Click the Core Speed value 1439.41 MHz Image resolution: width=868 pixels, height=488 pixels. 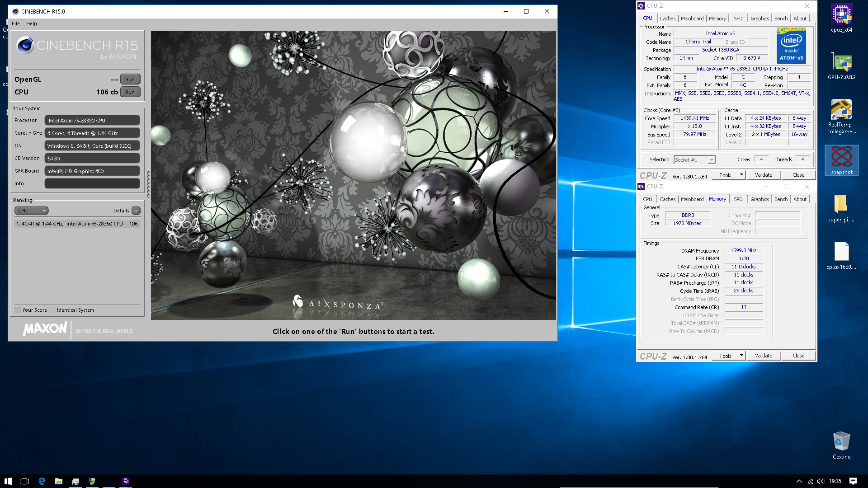[x=695, y=118]
